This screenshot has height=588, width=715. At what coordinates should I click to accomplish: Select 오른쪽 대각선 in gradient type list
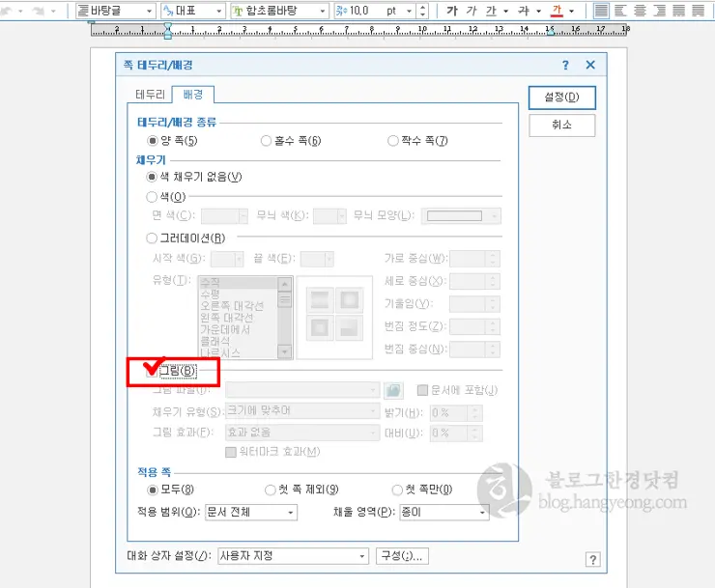(x=232, y=305)
